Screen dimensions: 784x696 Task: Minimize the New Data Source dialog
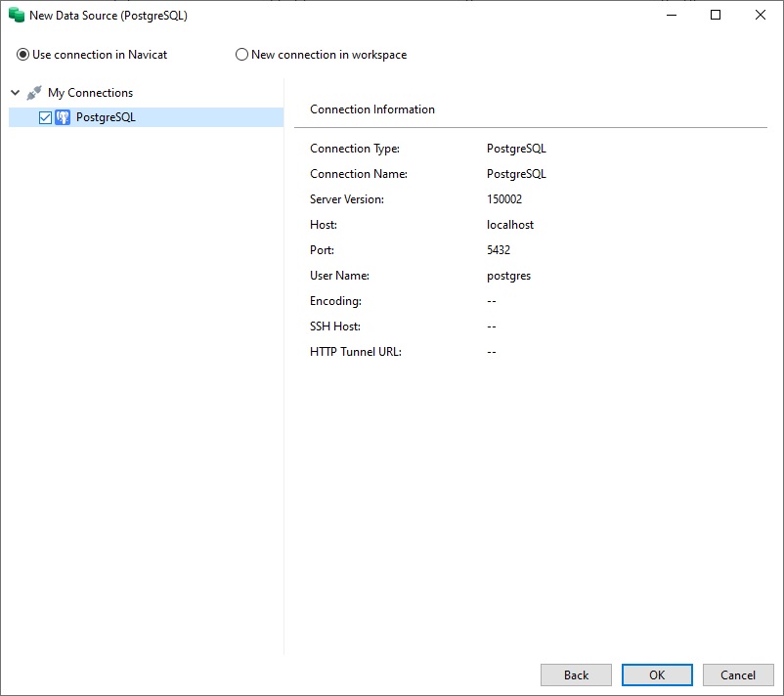(672, 15)
